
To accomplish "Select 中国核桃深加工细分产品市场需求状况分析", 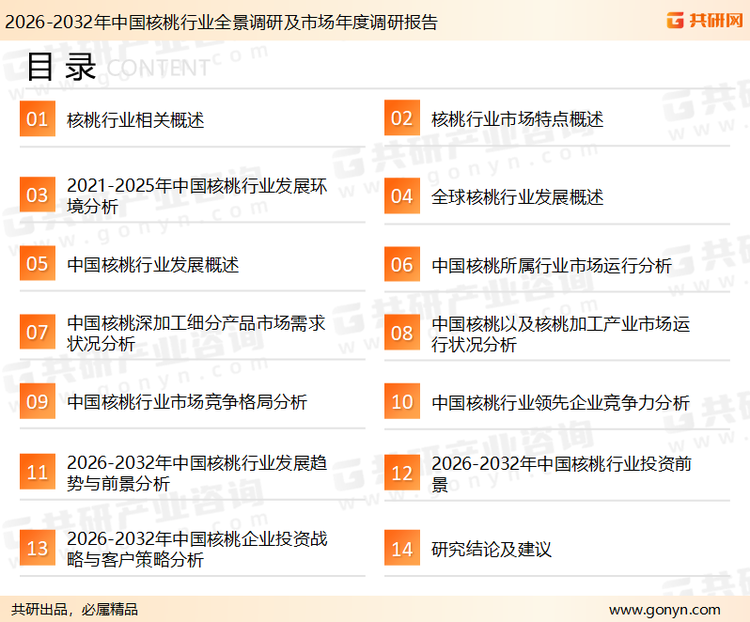I will 196,333.
